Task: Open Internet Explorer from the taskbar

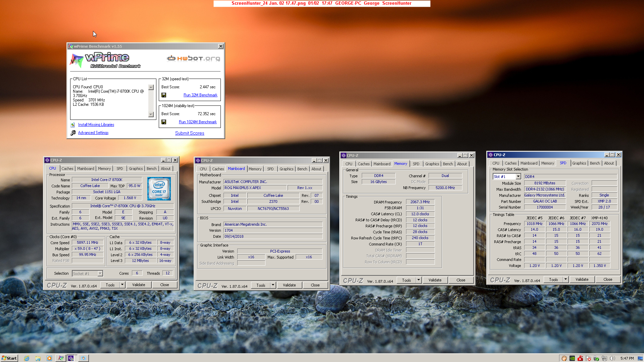Action: 27,358
